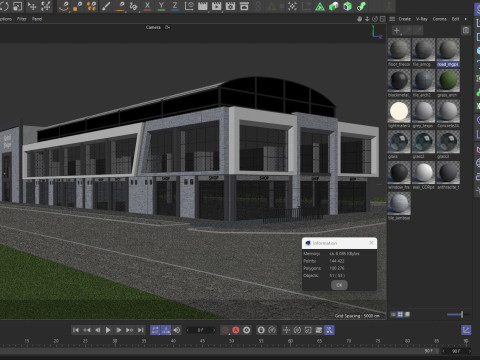Click the plus button to add material
The image size is (480, 360).
pyautogui.click(x=397, y=31)
